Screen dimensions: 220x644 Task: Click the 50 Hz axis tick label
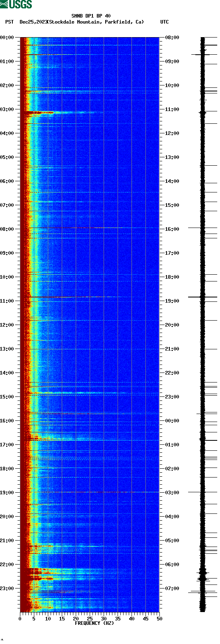159,619
